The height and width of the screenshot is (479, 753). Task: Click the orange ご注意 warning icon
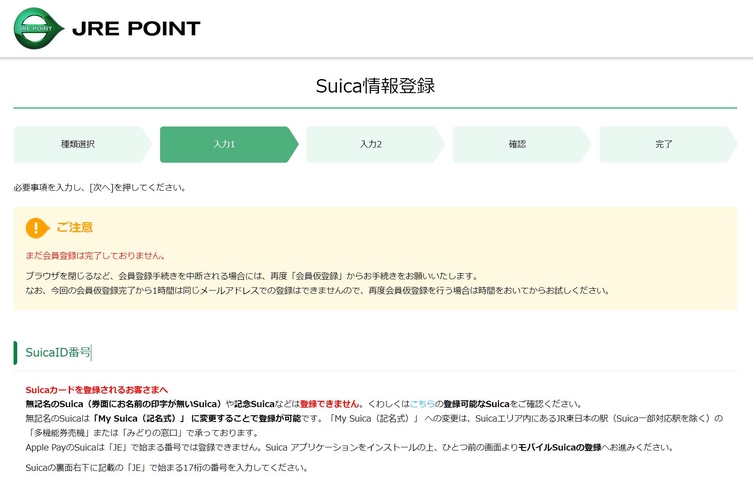click(x=37, y=228)
